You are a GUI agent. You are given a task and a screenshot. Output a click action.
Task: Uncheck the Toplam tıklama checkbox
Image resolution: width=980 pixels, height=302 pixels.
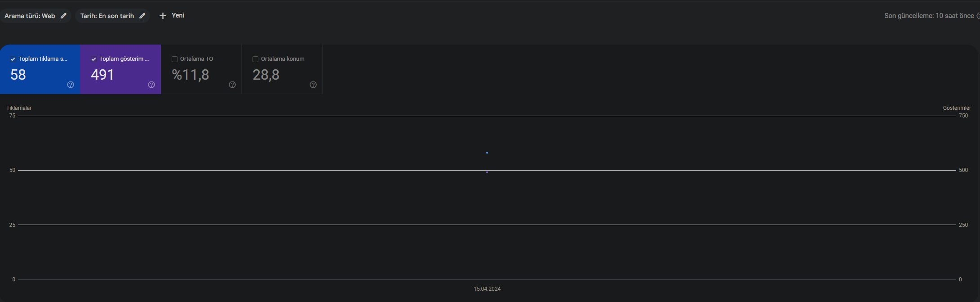[13, 59]
